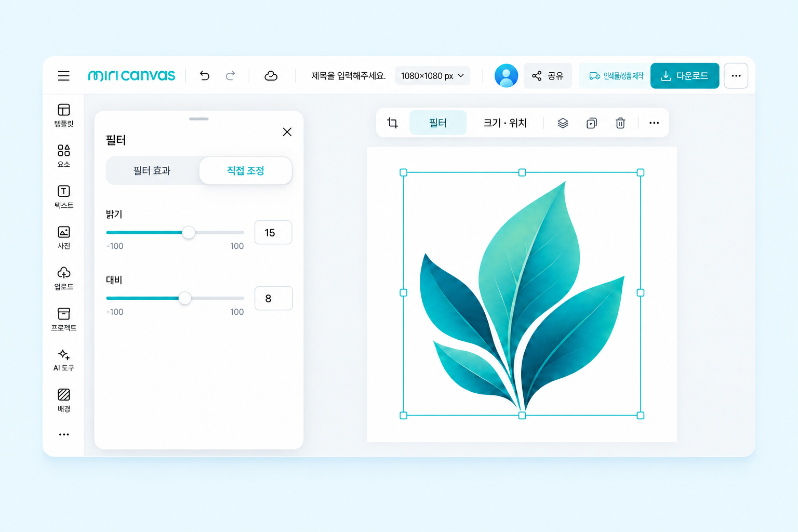Open the user profile avatar
The width and height of the screenshot is (798, 532).
click(506, 76)
